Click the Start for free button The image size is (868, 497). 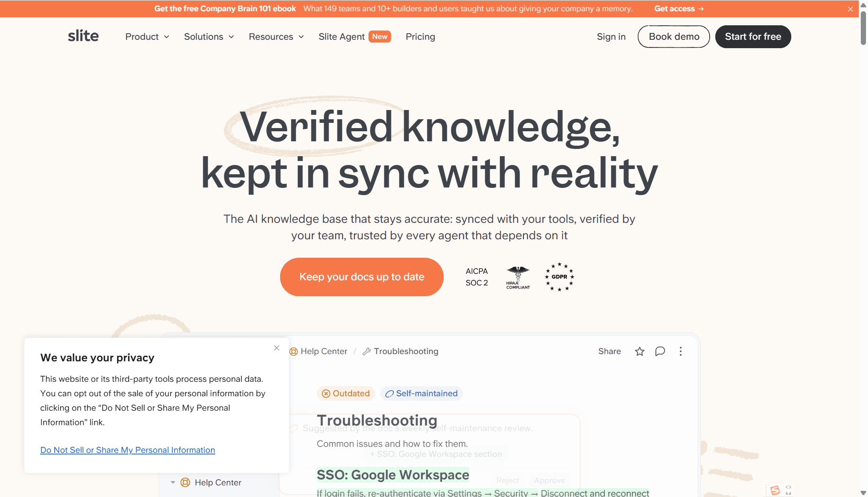753,37
